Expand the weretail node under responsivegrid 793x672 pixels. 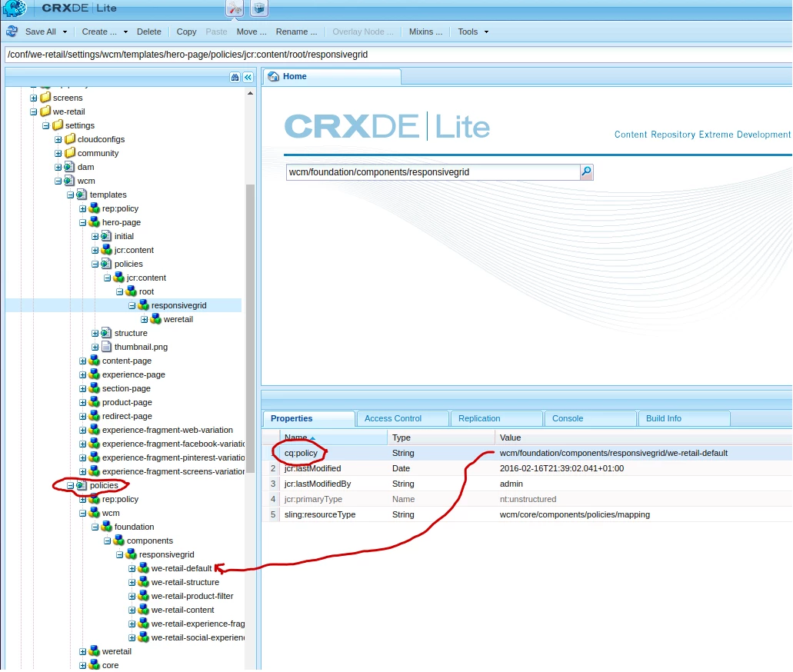tap(144, 320)
